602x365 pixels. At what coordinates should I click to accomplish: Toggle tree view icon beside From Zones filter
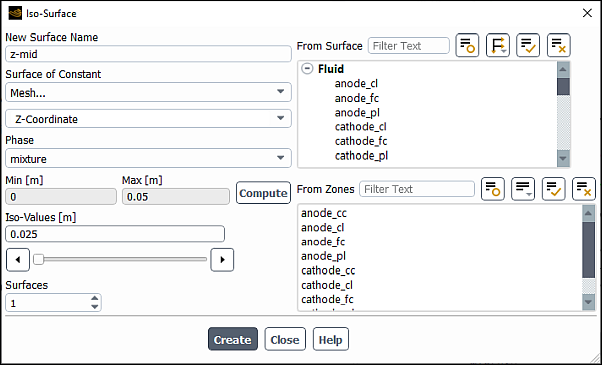click(493, 189)
